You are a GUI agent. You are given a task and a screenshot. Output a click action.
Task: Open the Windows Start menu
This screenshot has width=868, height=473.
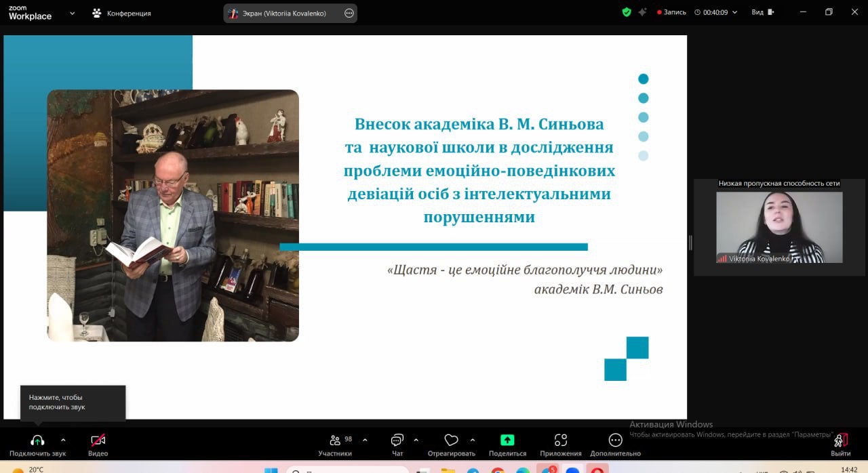(271, 470)
